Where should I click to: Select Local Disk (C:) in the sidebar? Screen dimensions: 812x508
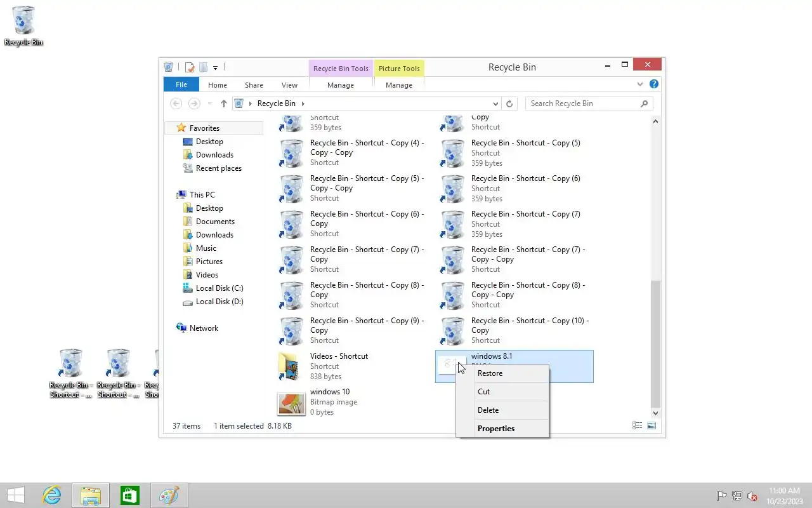[x=219, y=288]
